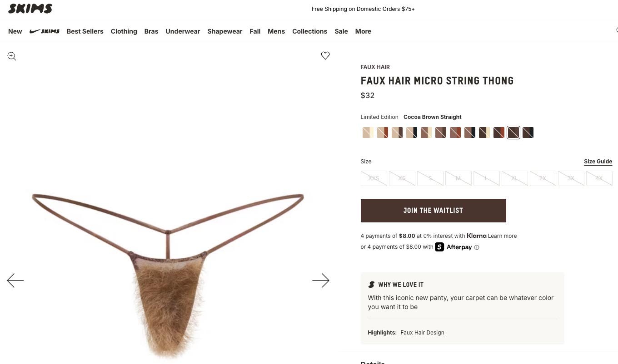The width and height of the screenshot is (618, 364).
Task: Open the Size Guide link
Action: click(x=598, y=162)
